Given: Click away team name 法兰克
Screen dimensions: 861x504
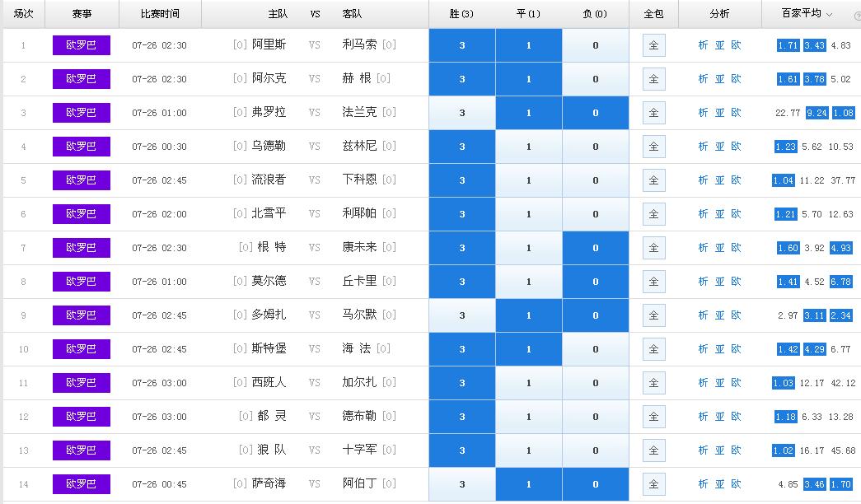Looking at the screenshot, I should 359,112.
